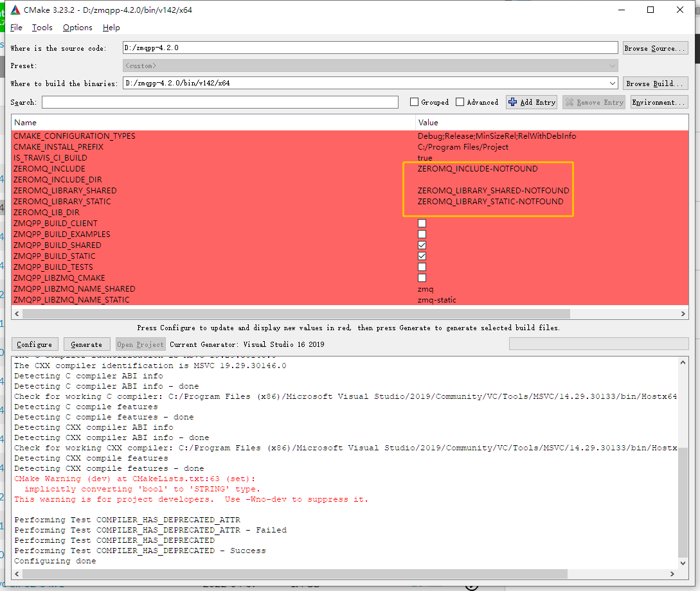Click the Name column header

tap(213, 122)
